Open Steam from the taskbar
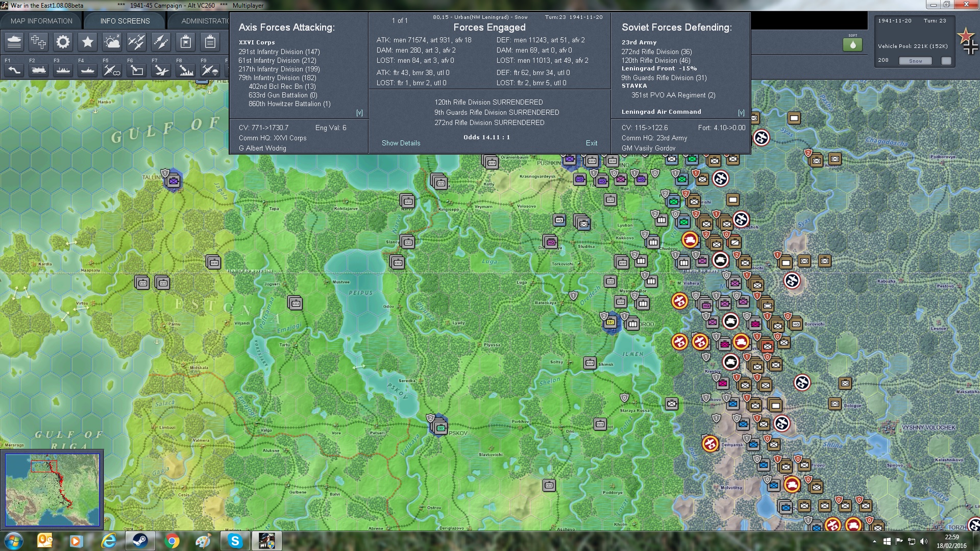The width and height of the screenshot is (980, 551). pyautogui.click(x=139, y=541)
